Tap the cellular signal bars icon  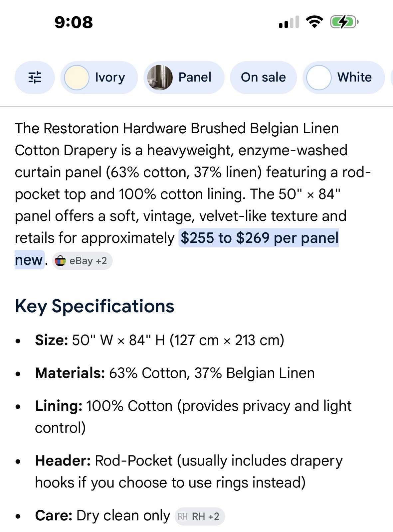289,22
